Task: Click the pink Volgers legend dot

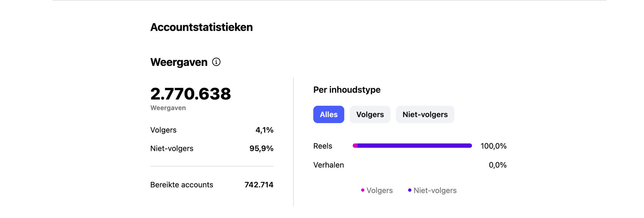Action: pos(363,190)
